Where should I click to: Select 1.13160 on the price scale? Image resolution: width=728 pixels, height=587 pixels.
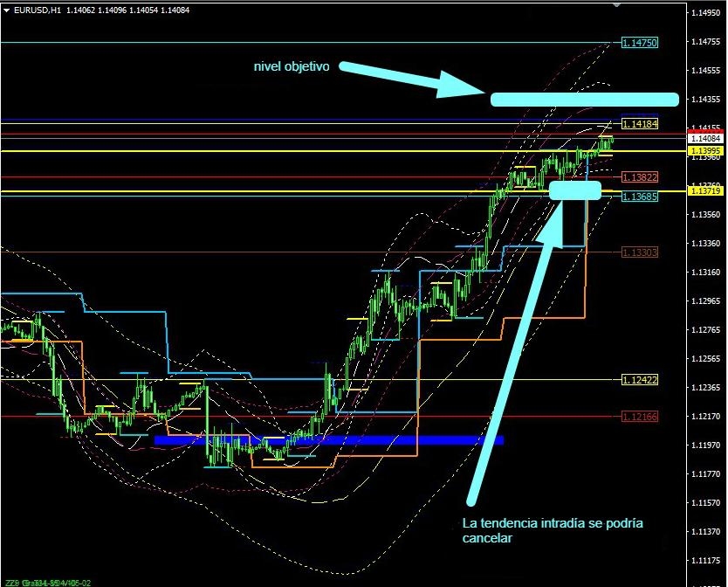pos(705,273)
